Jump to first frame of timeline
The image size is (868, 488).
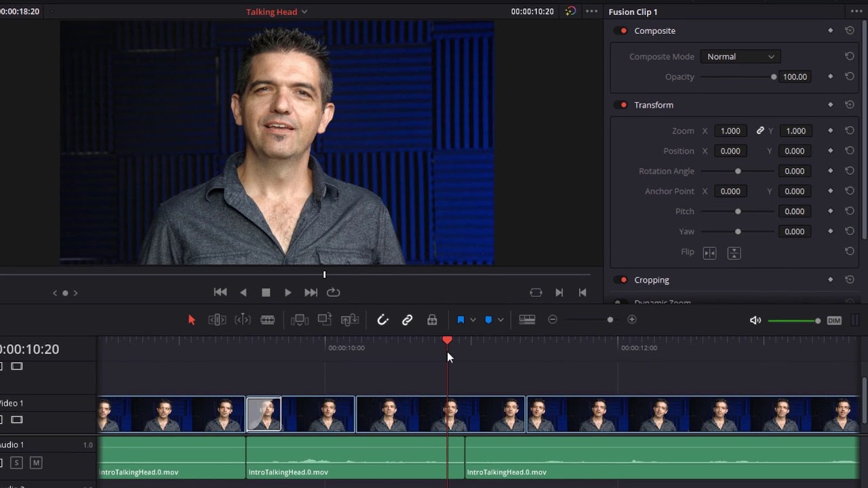pyautogui.click(x=220, y=292)
